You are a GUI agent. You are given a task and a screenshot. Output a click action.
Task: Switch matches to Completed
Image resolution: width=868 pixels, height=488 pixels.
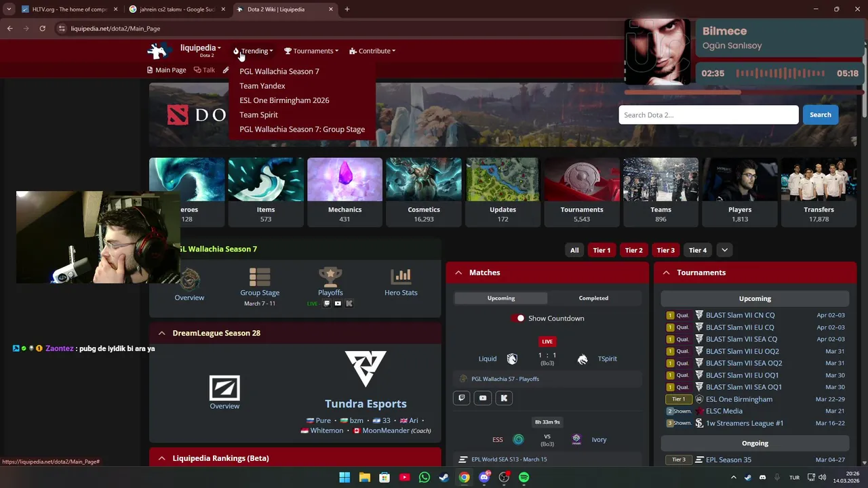(593, 298)
